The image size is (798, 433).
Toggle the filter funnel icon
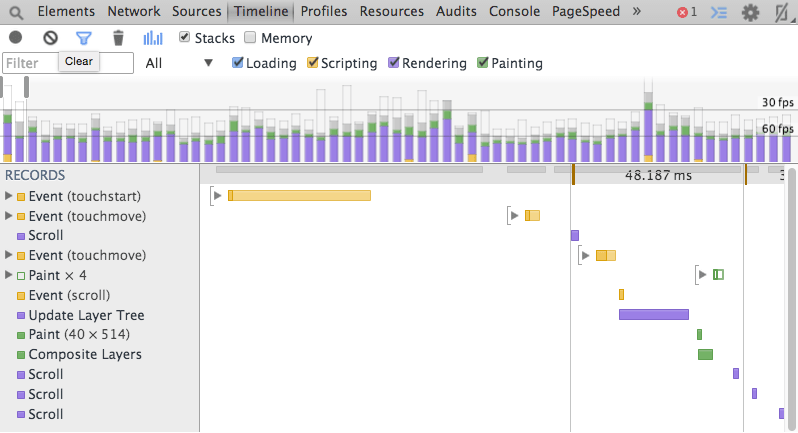point(84,38)
